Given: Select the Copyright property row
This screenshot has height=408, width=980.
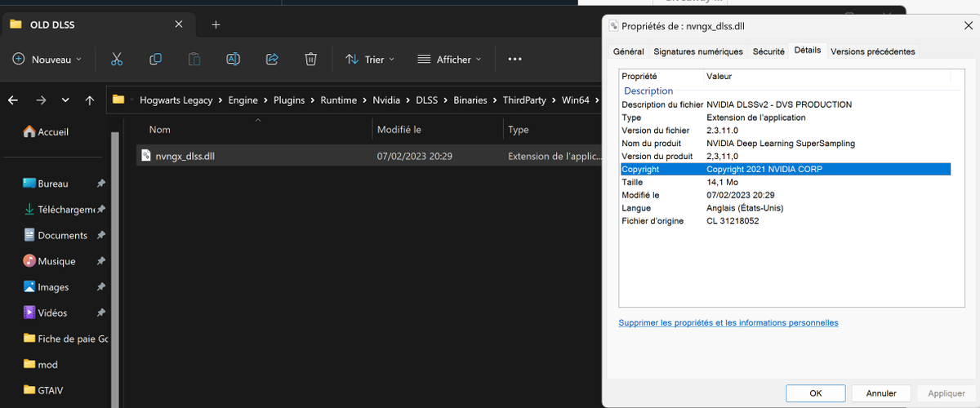Looking at the screenshot, I should (785, 169).
